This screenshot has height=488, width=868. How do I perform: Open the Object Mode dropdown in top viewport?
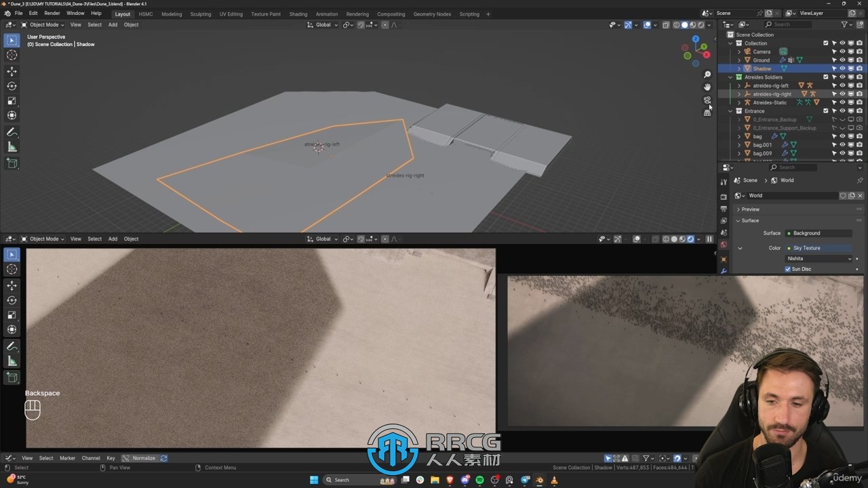click(x=43, y=25)
